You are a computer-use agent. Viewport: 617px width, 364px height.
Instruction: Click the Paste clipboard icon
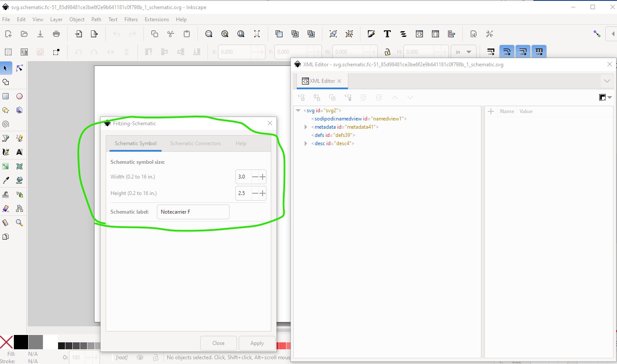[187, 34]
